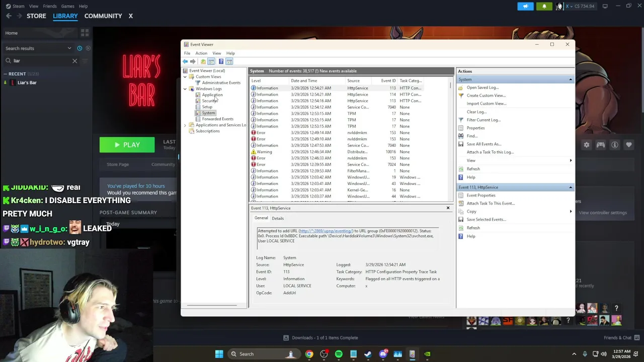Screen dimensions: 644x362
Task: Click Steam library search input with 'liar'
Action: point(40,61)
